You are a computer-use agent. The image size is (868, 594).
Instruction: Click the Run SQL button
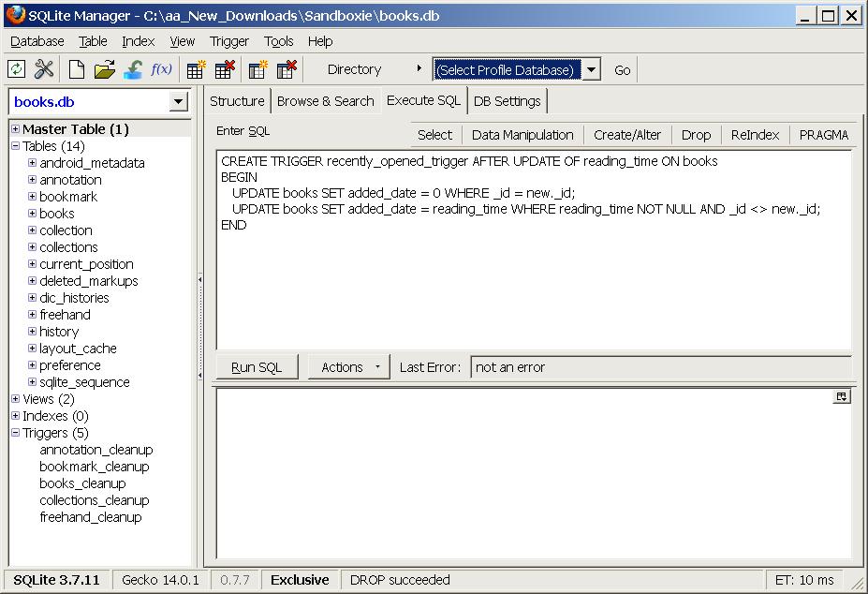pos(257,367)
